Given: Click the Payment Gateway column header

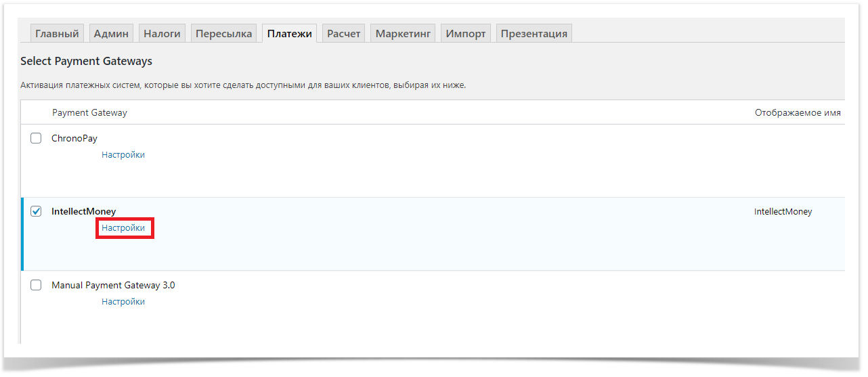Looking at the screenshot, I should click(89, 113).
